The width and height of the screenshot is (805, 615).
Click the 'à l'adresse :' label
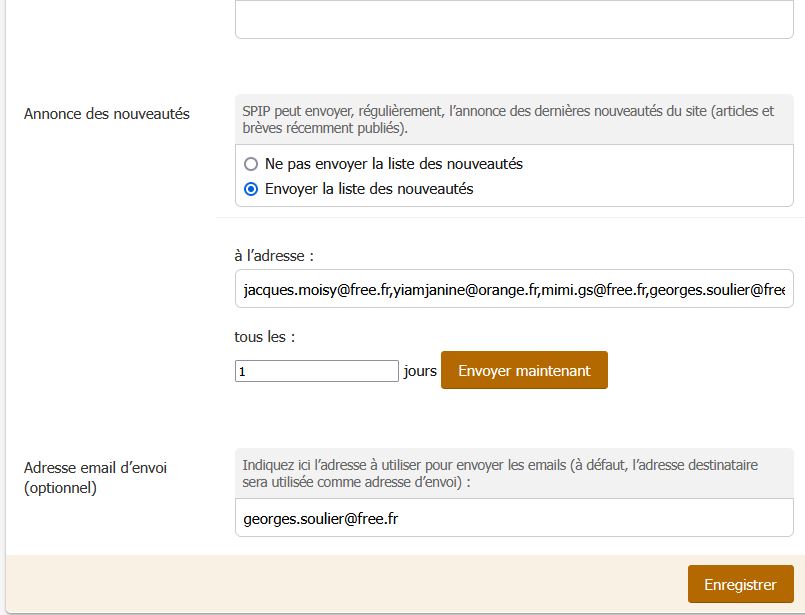coord(274,256)
